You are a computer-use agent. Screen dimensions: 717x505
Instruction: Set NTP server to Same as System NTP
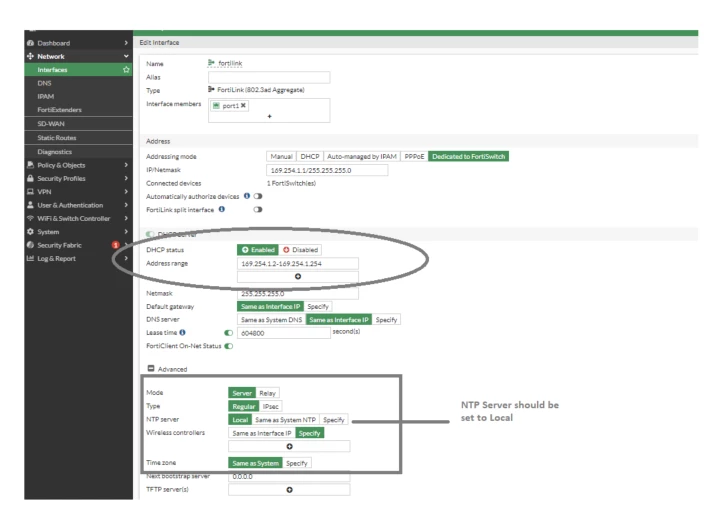(x=285, y=419)
